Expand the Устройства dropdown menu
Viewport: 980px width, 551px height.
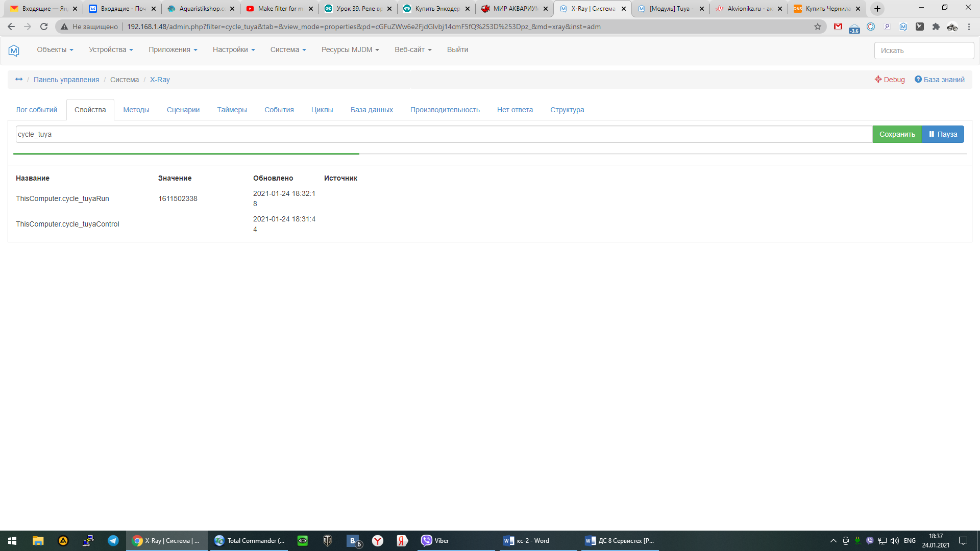111,50
